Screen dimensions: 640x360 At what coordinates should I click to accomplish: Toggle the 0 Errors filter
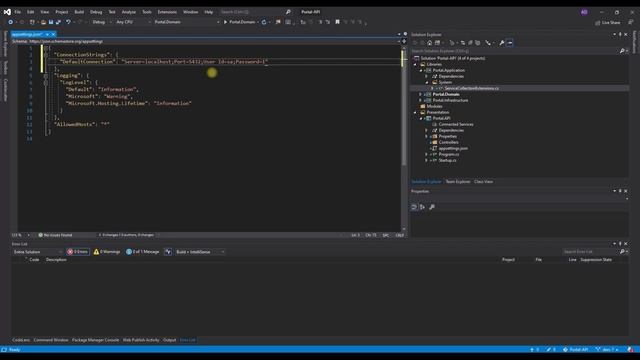pos(78,252)
